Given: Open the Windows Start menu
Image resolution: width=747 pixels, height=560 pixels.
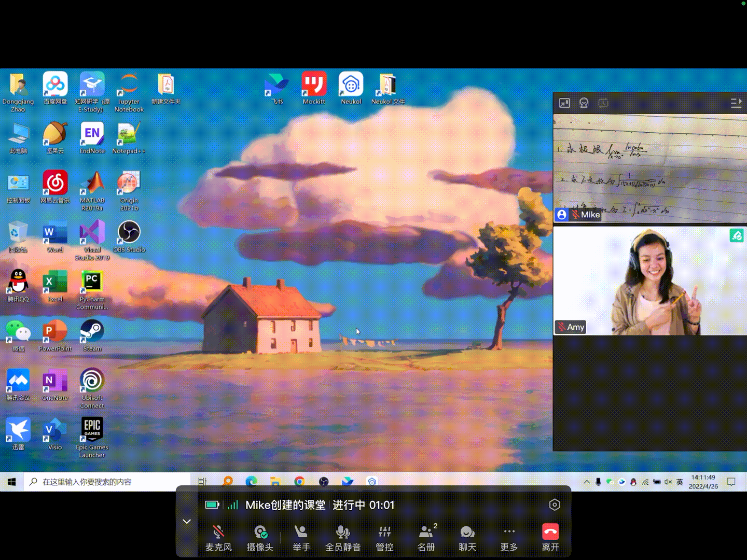Looking at the screenshot, I should (11, 482).
